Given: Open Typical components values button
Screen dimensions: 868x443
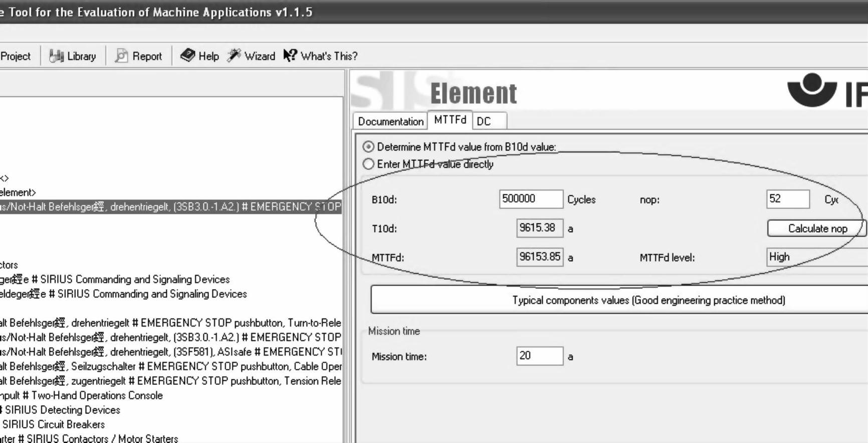Looking at the screenshot, I should point(619,300).
